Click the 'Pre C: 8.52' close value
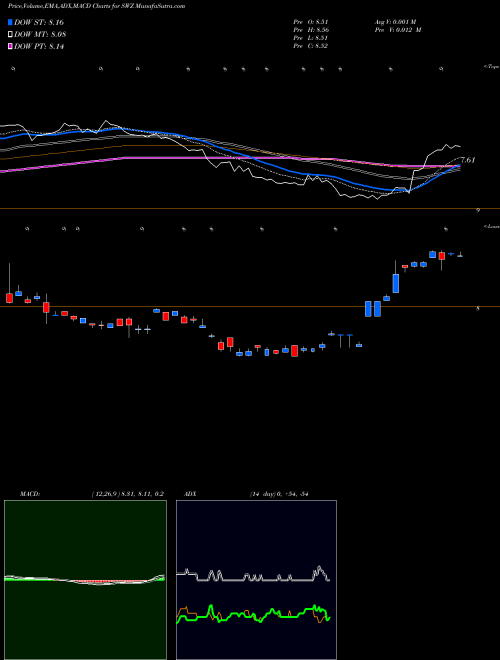 click(x=311, y=46)
